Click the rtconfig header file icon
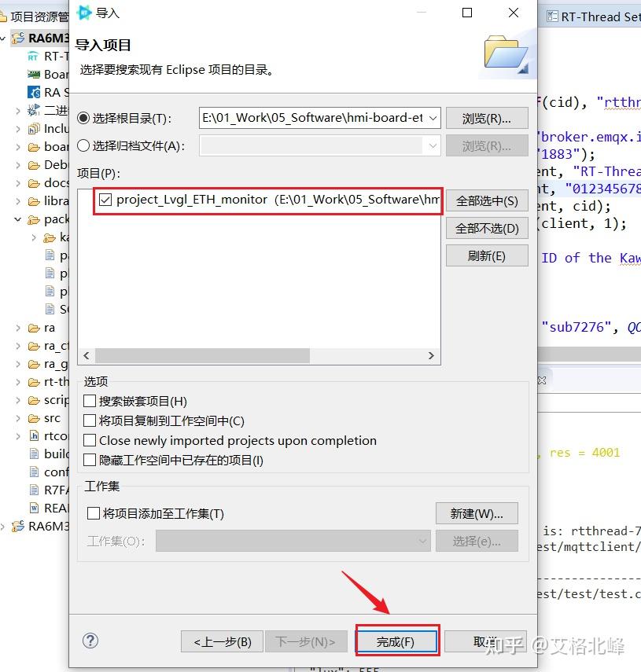The height and width of the screenshot is (672, 641). tap(34, 436)
